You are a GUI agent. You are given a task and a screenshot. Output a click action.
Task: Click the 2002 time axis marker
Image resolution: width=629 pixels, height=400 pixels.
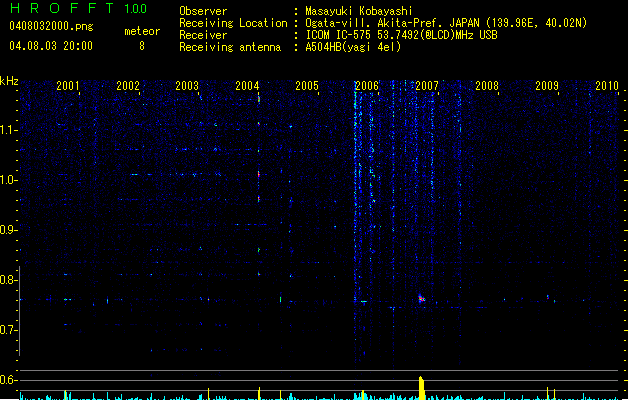tap(128, 85)
